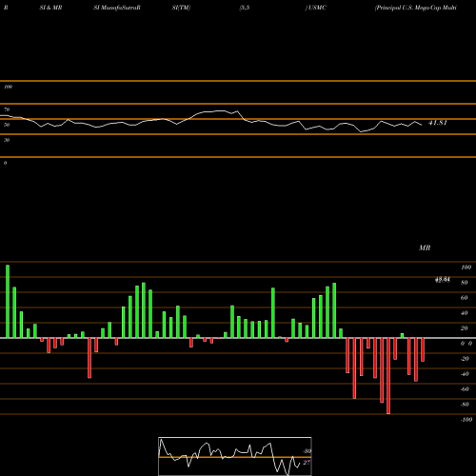Click the MR axis label -80

465,405
